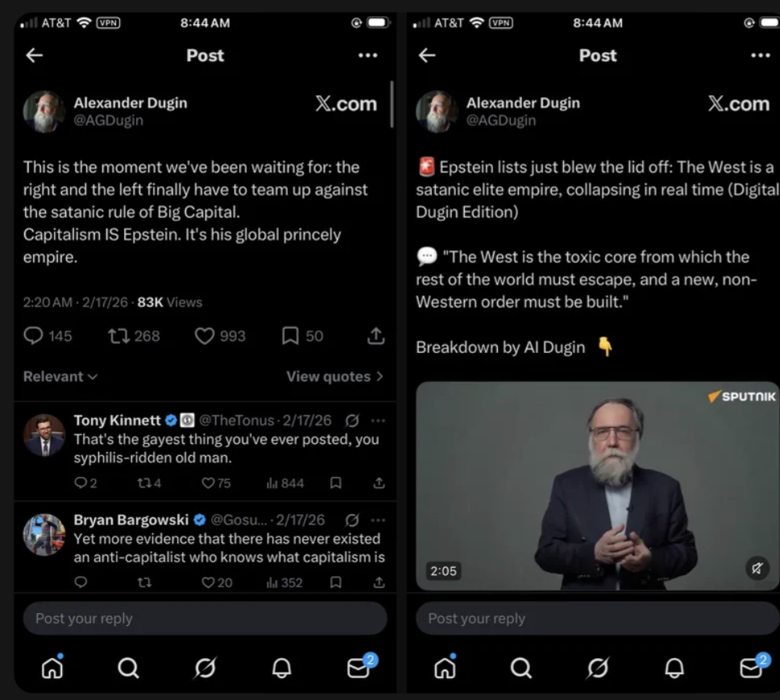Go back using left screen's back arrow
The width and height of the screenshot is (780, 700).
point(35,56)
